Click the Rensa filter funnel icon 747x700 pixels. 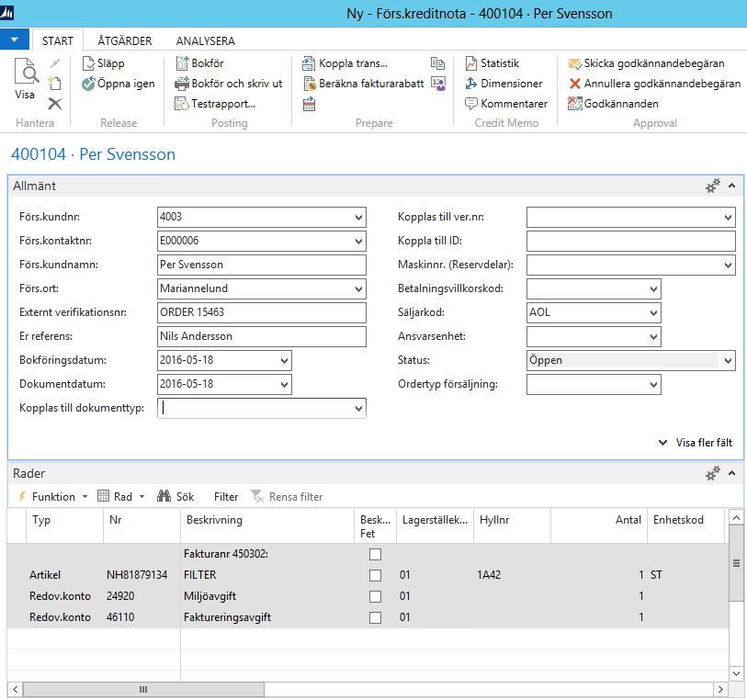[x=258, y=497]
